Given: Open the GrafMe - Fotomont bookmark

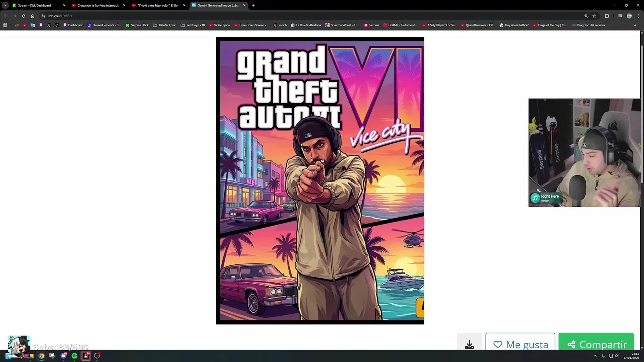Looking at the screenshot, I should (x=400, y=25).
